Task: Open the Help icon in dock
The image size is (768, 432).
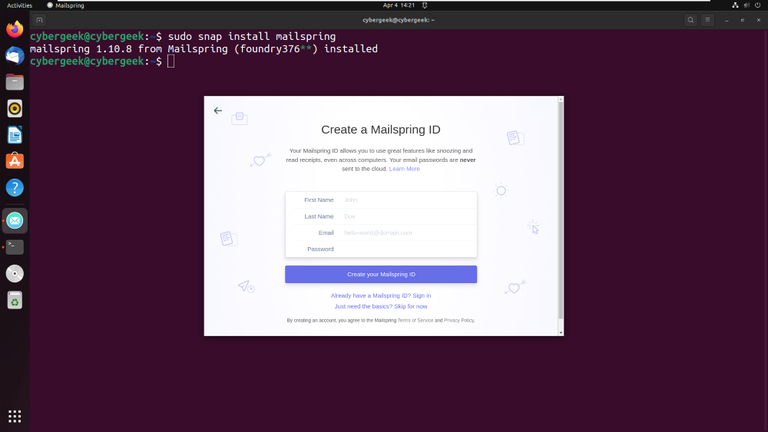Action: 15,188
